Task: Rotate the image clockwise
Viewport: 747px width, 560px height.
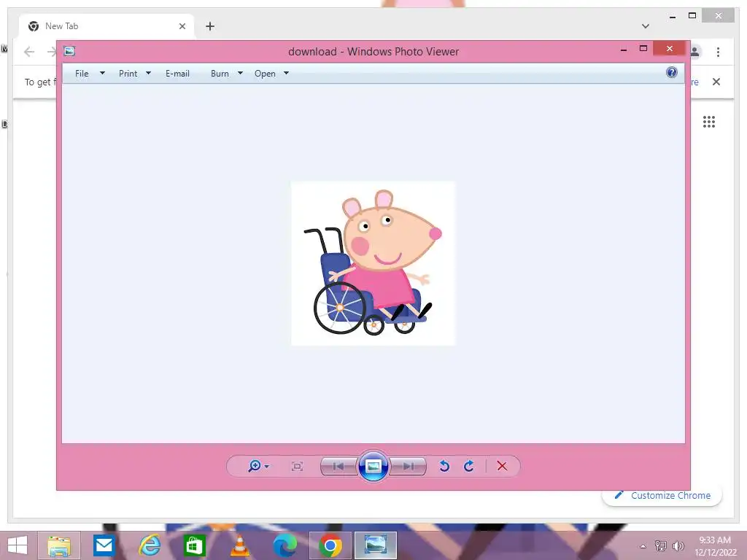Action: pos(469,466)
